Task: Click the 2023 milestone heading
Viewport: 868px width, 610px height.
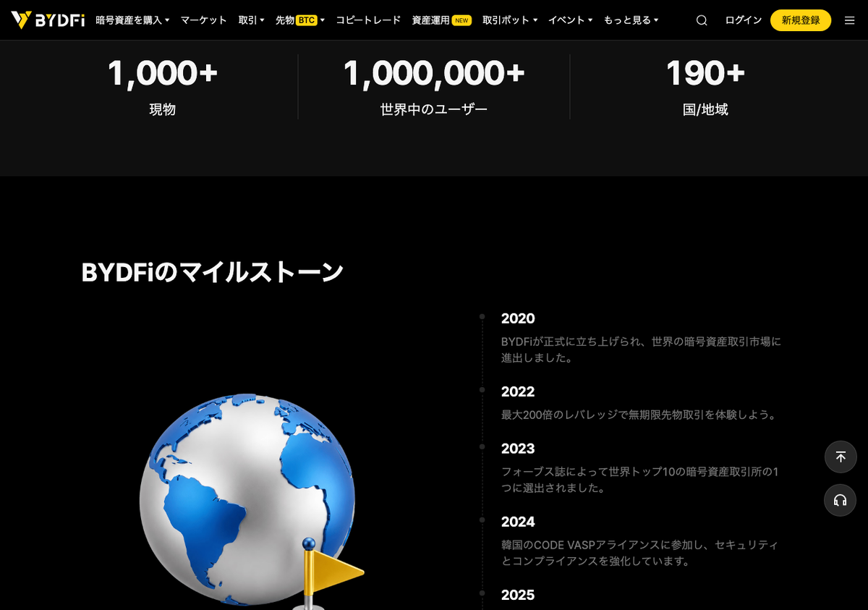Action: coord(518,449)
